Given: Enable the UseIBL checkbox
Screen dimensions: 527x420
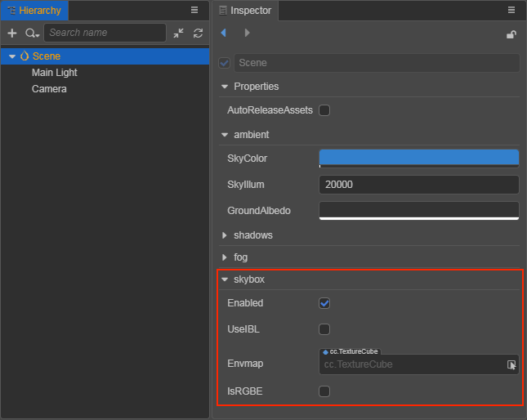Looking at the screenshot, I should pyautogui.click(x=324, y=329).
